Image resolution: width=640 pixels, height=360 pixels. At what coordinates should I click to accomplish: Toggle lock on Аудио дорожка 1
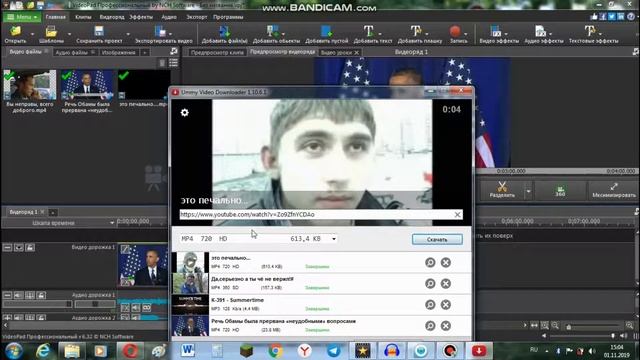(41, 295)
